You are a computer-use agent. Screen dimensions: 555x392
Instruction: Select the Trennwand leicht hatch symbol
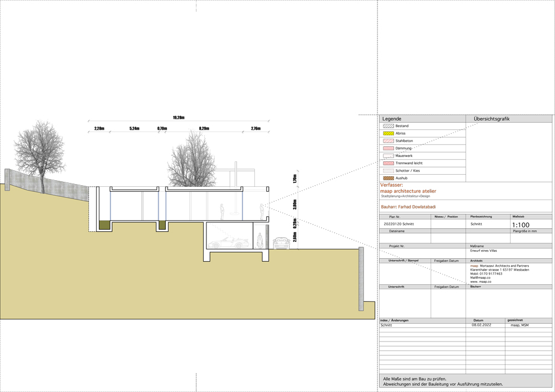click(x=388, y=164)
